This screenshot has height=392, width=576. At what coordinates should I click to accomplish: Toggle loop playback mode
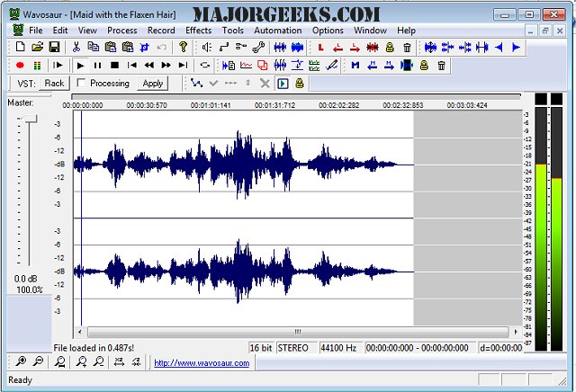tap(205, 65)
